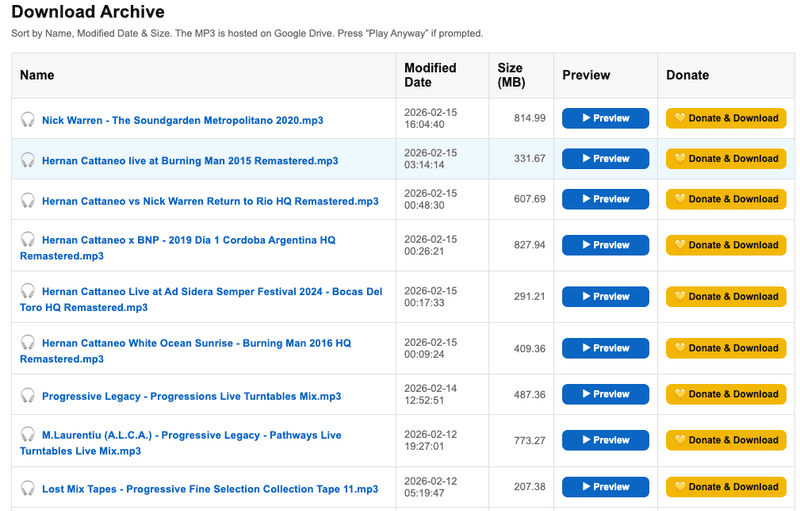Image resolution: width=800 pixels, height=511 pixels.
Task: Click headphones icon beside Return to Rio file
Action: coord(28,201)
